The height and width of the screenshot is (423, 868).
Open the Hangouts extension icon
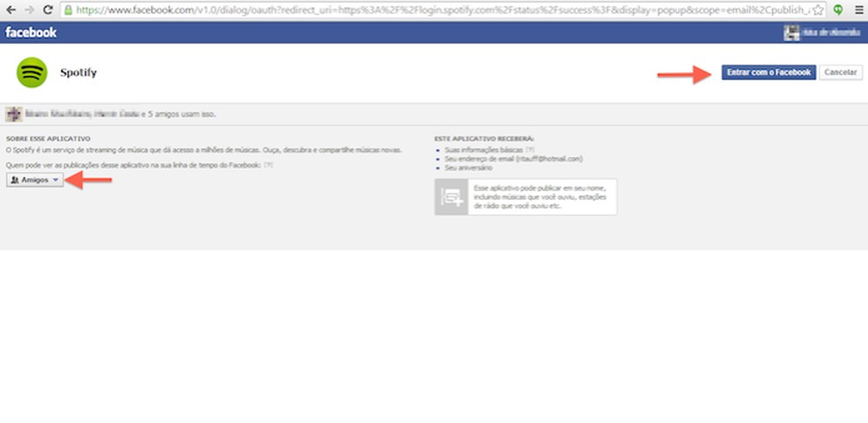838,10
